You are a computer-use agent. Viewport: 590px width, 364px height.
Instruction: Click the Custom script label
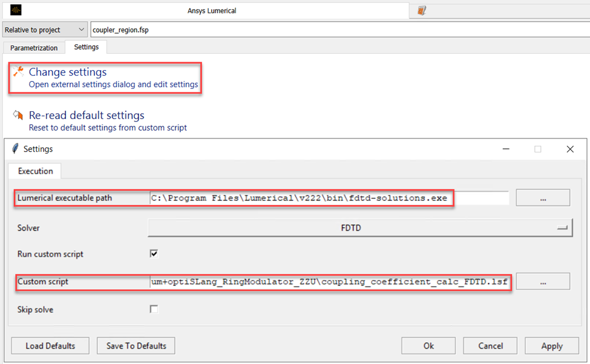[43, 282]
